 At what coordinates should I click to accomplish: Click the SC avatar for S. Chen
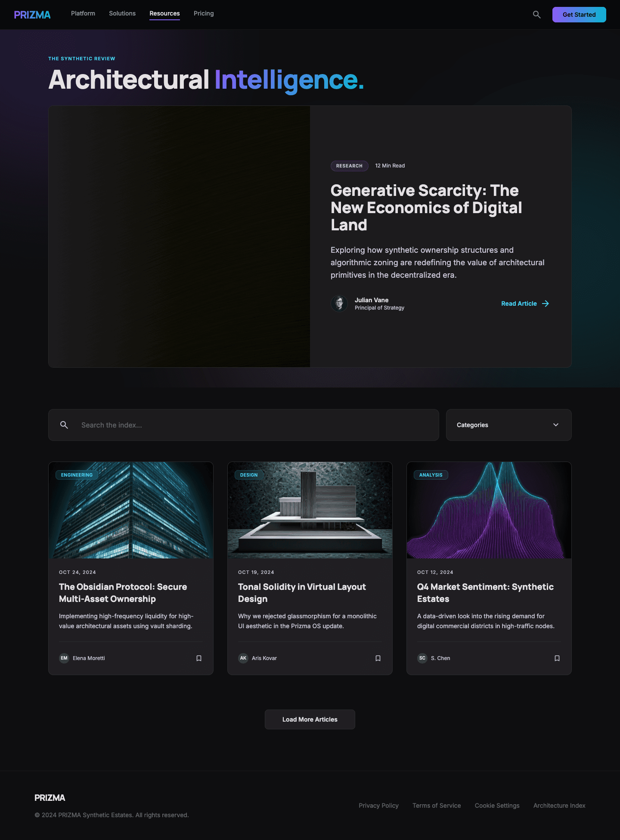pyautogui.click(x=422, y=658)
